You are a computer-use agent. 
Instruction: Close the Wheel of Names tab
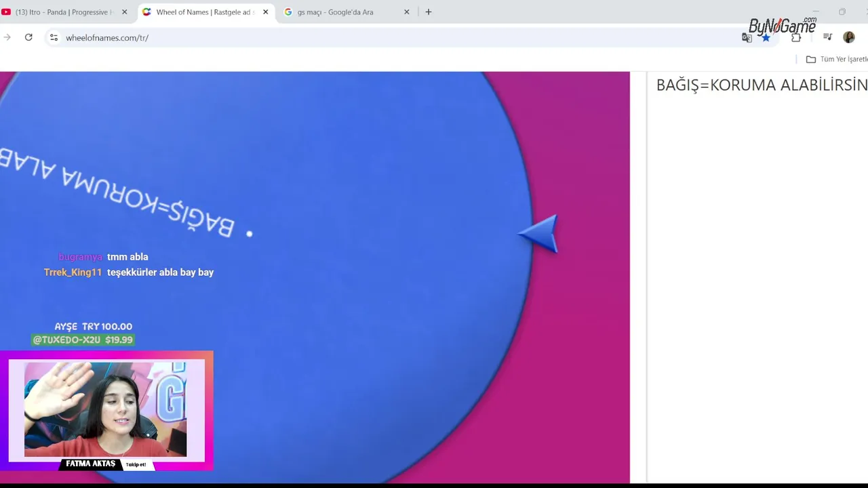(265, 12)
